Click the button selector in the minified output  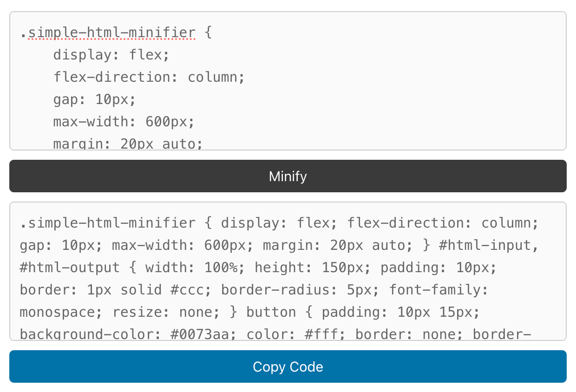[x=271, y=312]
